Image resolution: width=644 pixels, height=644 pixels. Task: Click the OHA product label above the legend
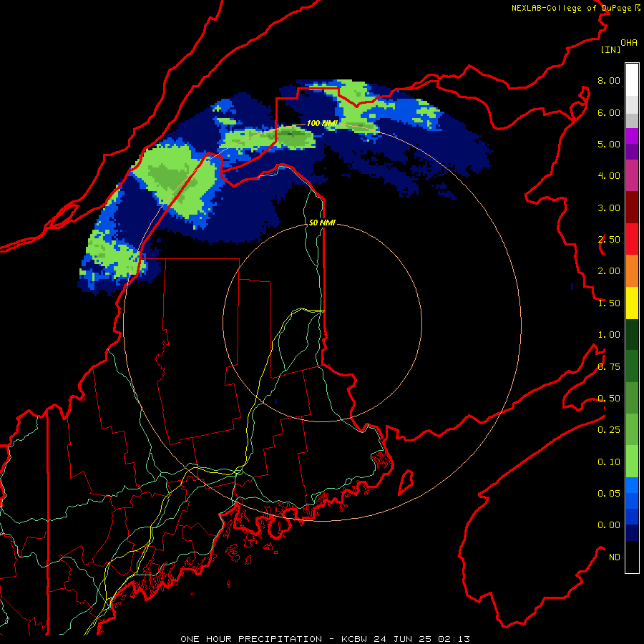(629, 43)
